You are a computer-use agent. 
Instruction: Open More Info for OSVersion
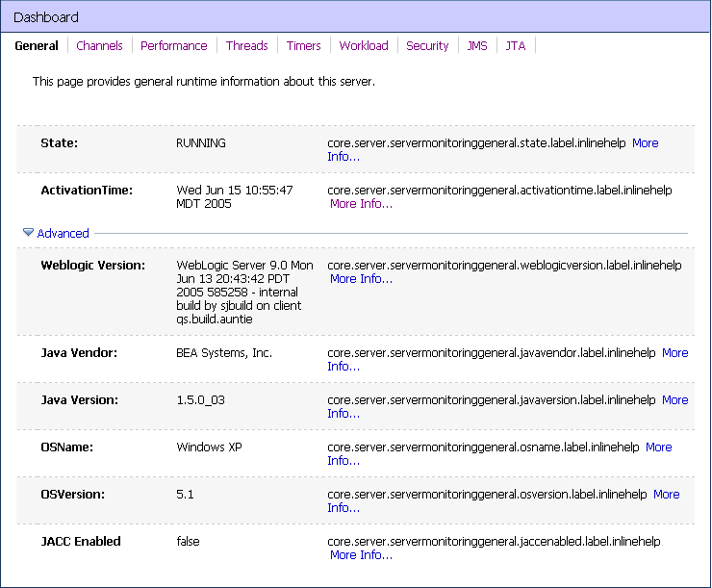667,495
